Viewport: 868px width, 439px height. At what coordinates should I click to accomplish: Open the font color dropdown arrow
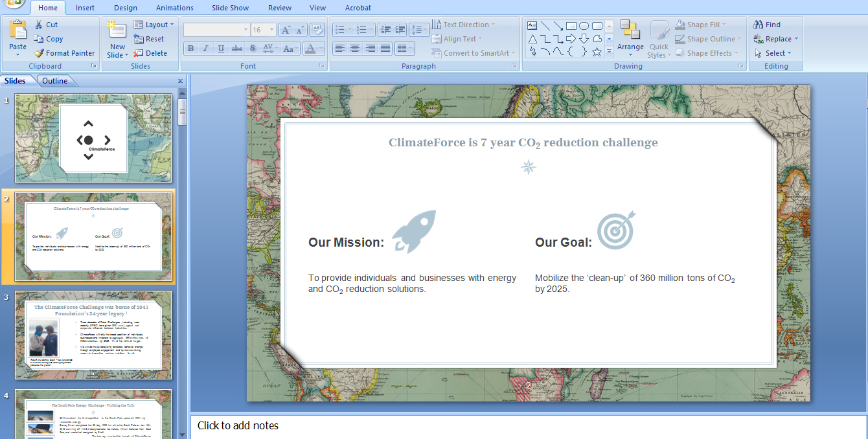[321, 49]
